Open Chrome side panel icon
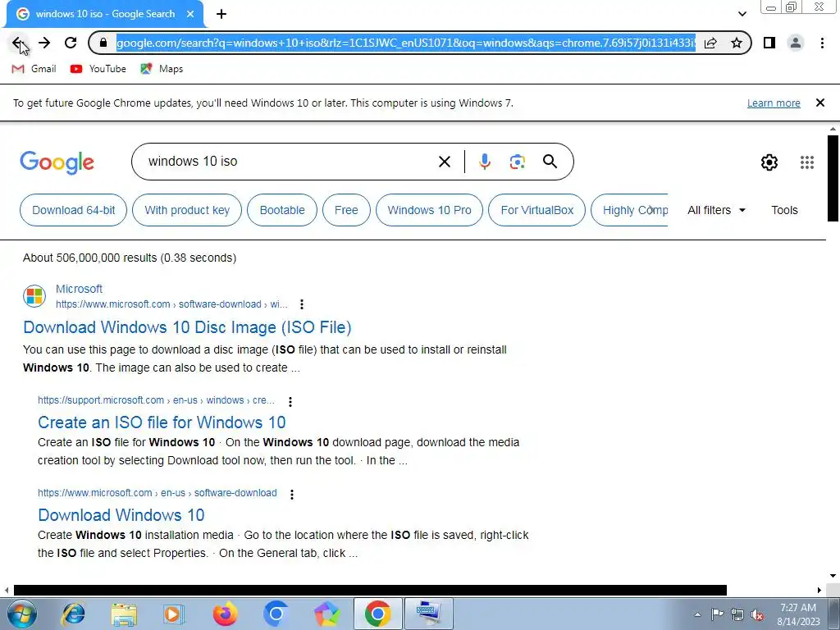 click(769, 43)
